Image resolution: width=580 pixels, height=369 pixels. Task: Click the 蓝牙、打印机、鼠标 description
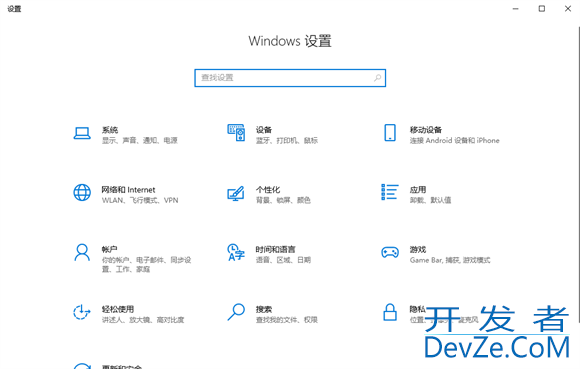pos(287,141)
